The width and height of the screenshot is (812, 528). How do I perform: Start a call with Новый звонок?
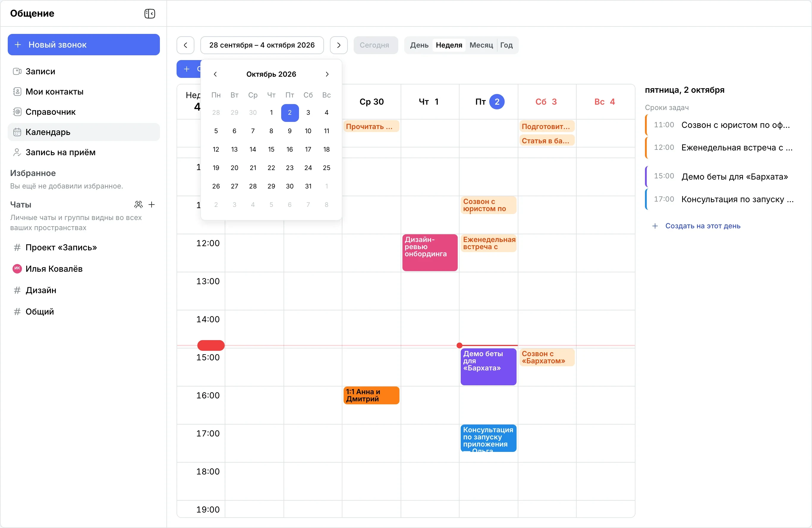tap(84, 44)
